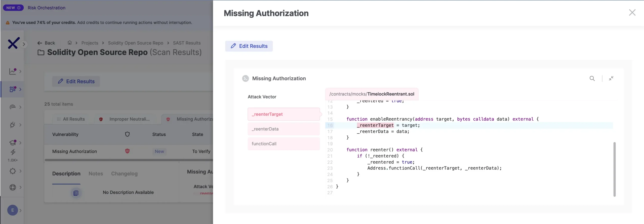Image resolution: width=644 pixels, height=224 pixels.
Task: Expand the radar sidebar chevron
Action: [20, 107]
